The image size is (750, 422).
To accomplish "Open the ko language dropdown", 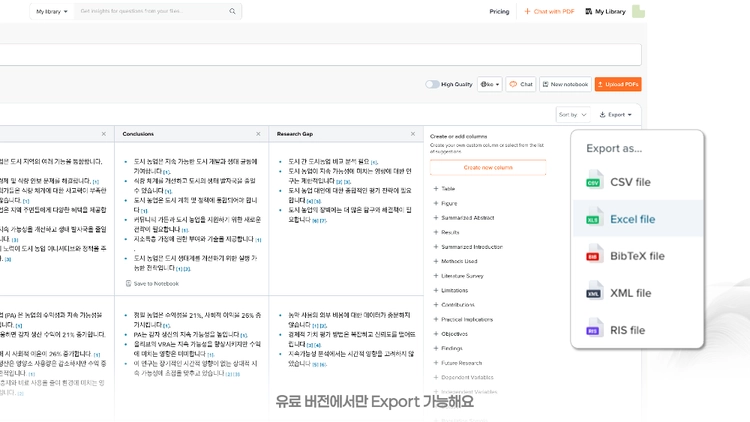I will point(490,84).
